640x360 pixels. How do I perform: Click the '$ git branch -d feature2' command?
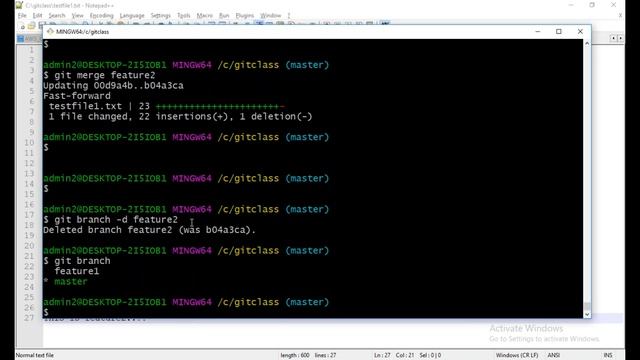point(111,220)
